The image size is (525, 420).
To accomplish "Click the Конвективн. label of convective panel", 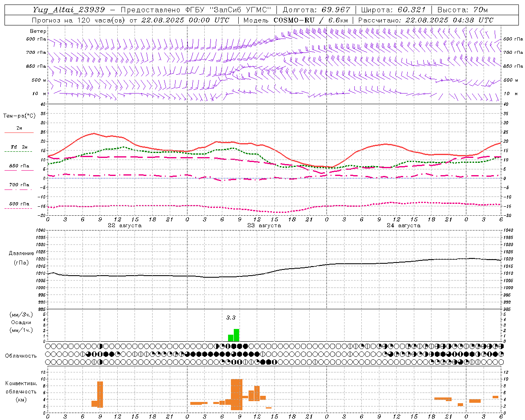I will pos(21,383).
